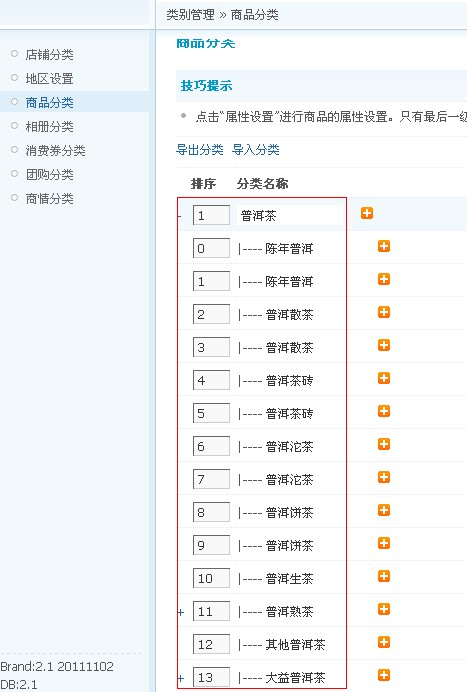Expand the 大益普洱茶 subcategory
Screen dimensions: 467x692
[181, 678]
